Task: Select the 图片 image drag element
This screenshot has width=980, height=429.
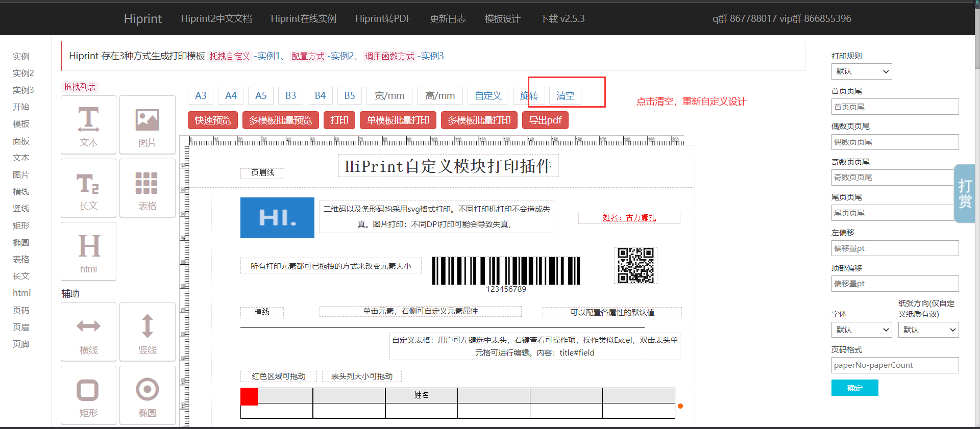Action: [x=148, y=125]
